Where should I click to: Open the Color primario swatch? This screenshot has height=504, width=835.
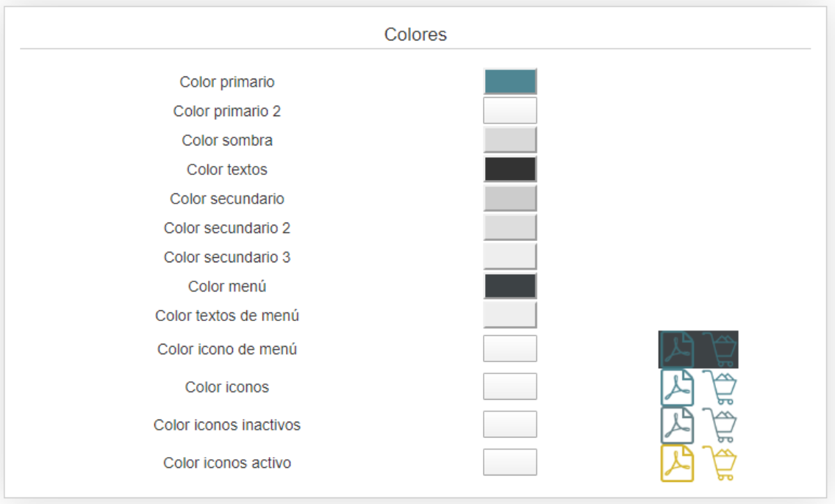[509, 82]
